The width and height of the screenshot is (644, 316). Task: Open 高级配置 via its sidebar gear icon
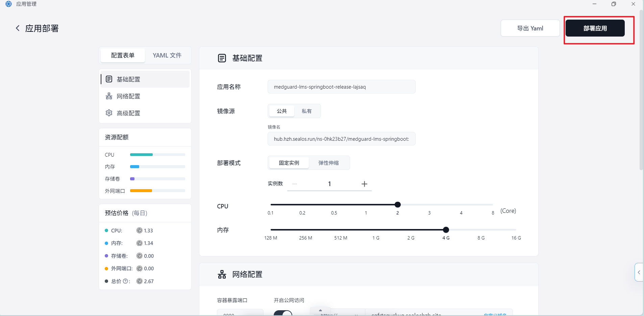coord(109,113)
